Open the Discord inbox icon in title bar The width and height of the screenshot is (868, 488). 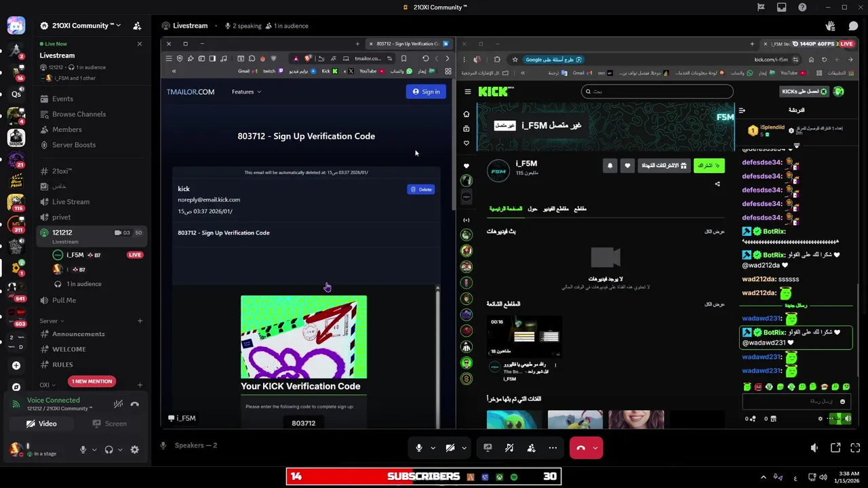click(x=782, y=7)
